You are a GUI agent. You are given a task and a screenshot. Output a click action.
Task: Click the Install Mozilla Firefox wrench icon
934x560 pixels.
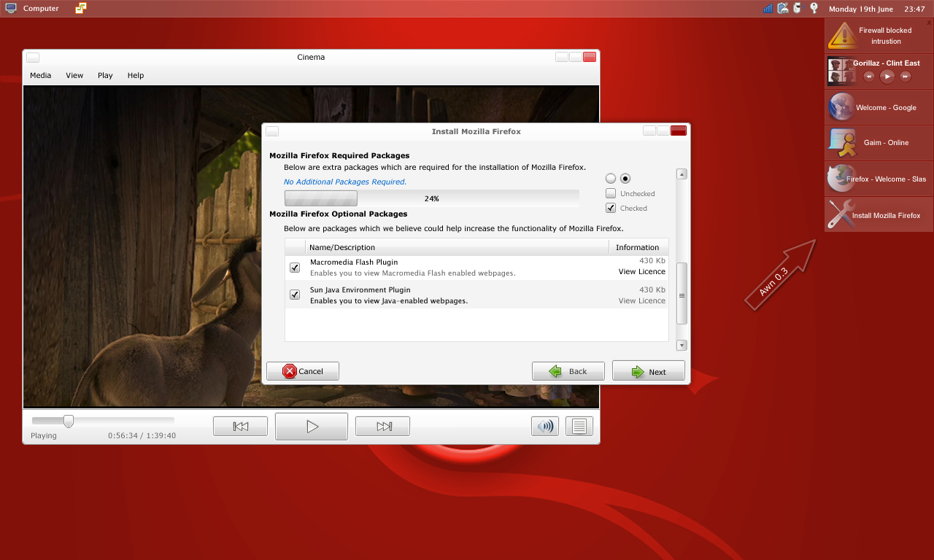[x=841, y=215]
